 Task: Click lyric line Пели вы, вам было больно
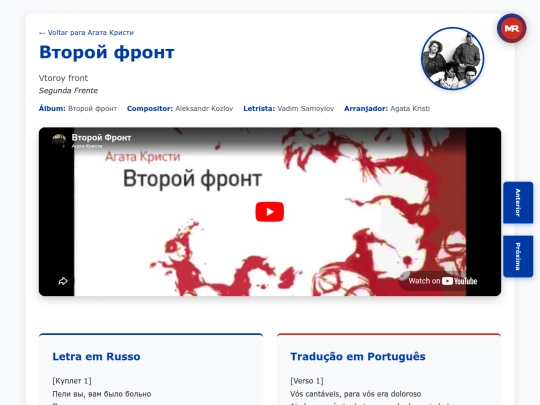(102, 394)
